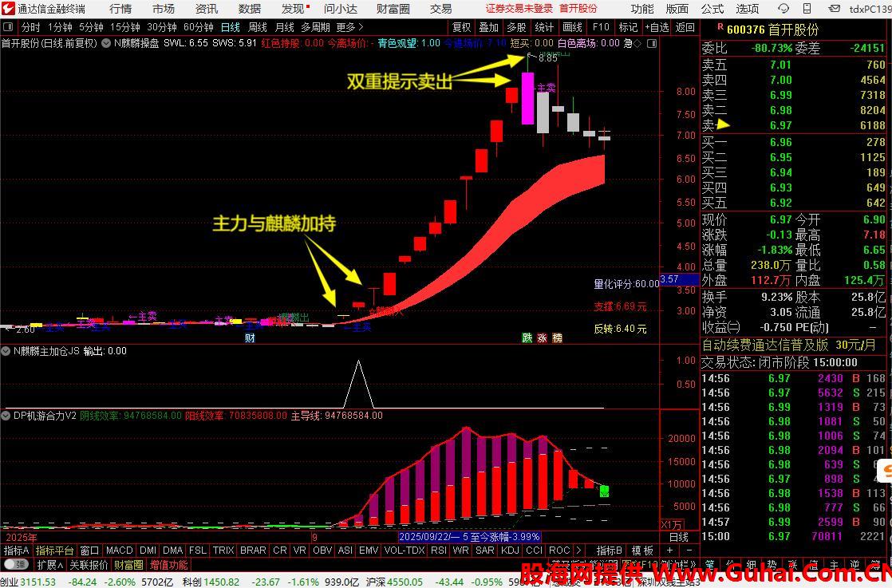Click the 日线 label below the chart axis

click(x=679, y=537)
